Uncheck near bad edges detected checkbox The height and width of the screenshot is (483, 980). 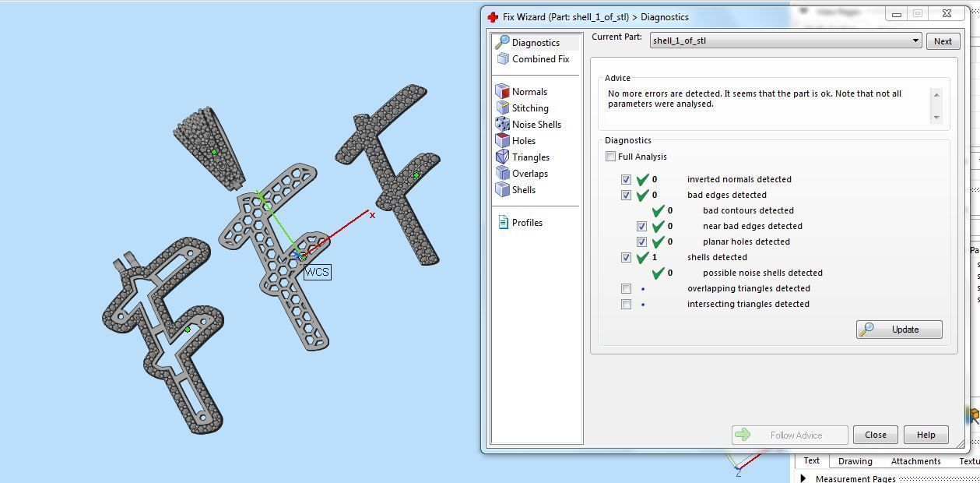pyautogui.click(x=641, y=226)
